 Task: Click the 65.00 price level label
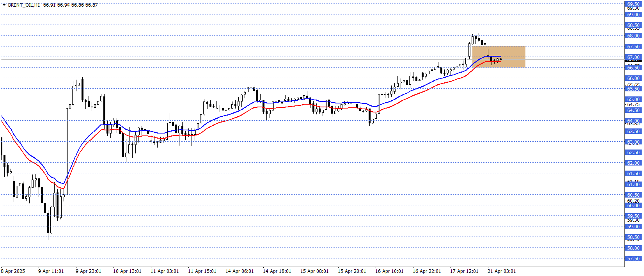pos(633,99)
